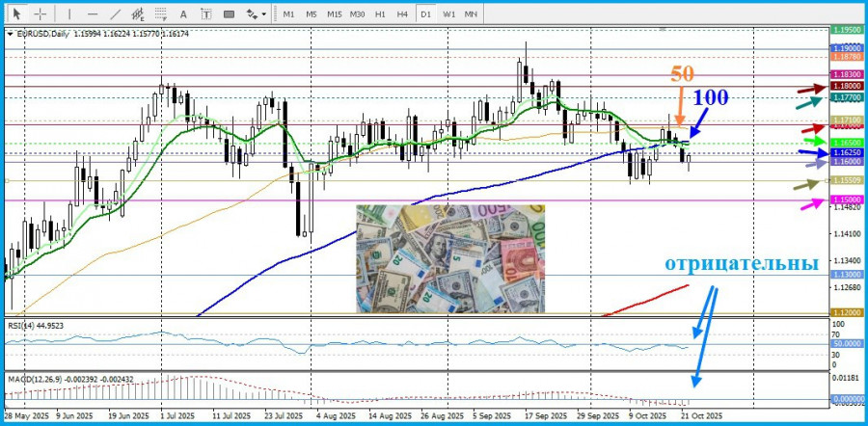Click the M30 timeframe button

[357, 14]
